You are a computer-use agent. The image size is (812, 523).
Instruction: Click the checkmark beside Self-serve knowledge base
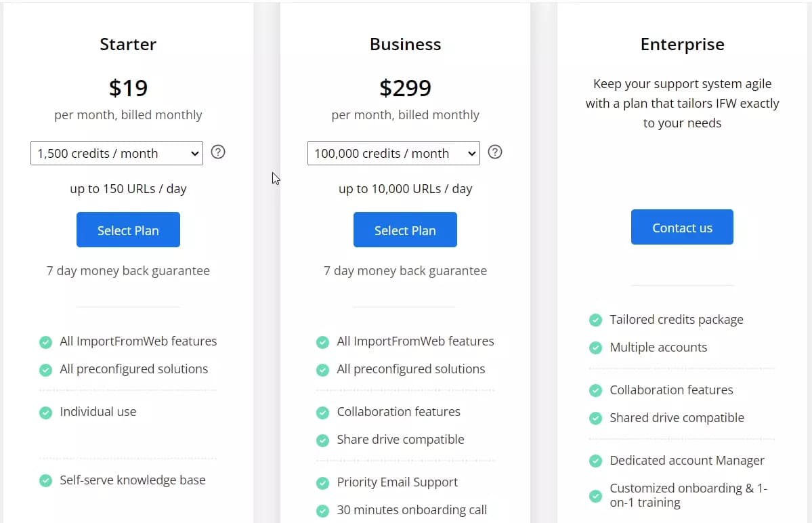pos(45,480)
